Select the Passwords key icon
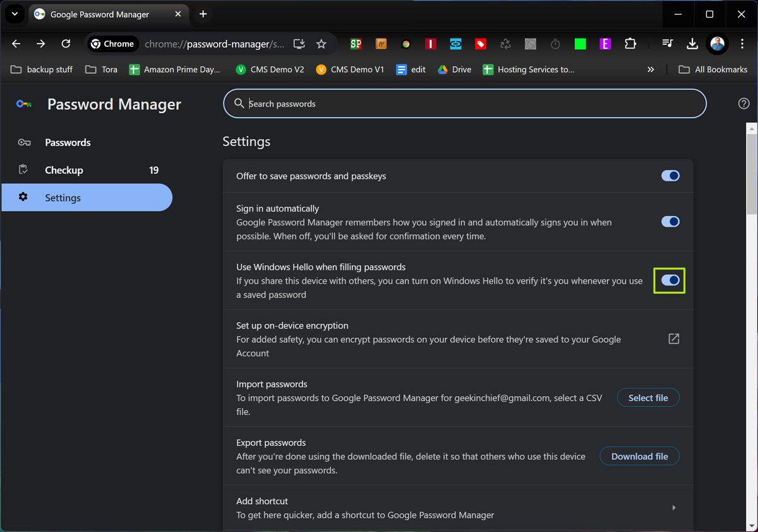 tap(24, 142)
